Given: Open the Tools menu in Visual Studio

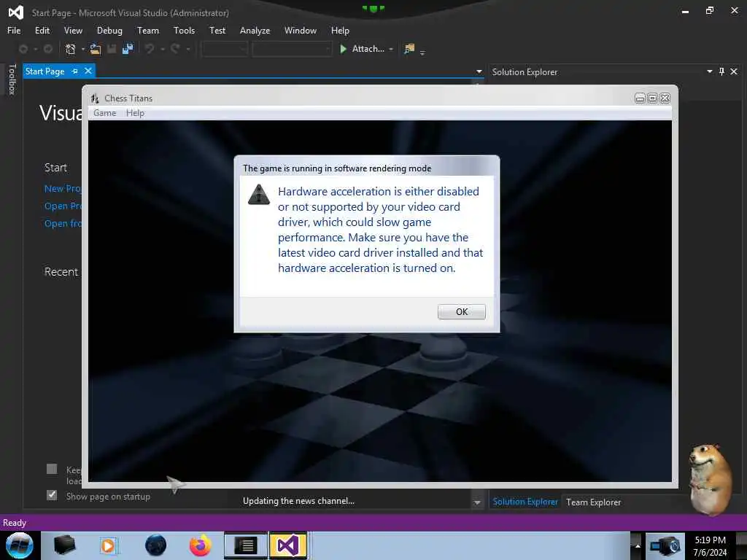Looking at the screenshot, I should click(184, 31).
